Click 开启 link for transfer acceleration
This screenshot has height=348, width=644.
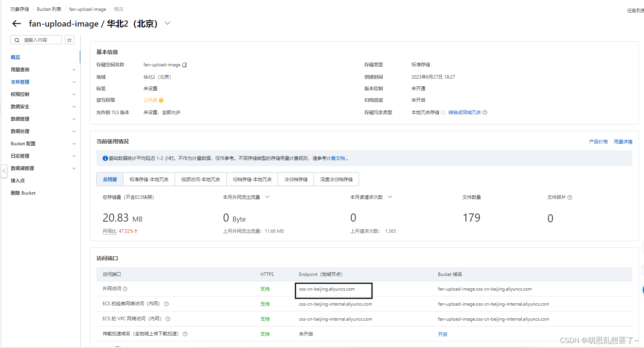click(x=442, y=334)
